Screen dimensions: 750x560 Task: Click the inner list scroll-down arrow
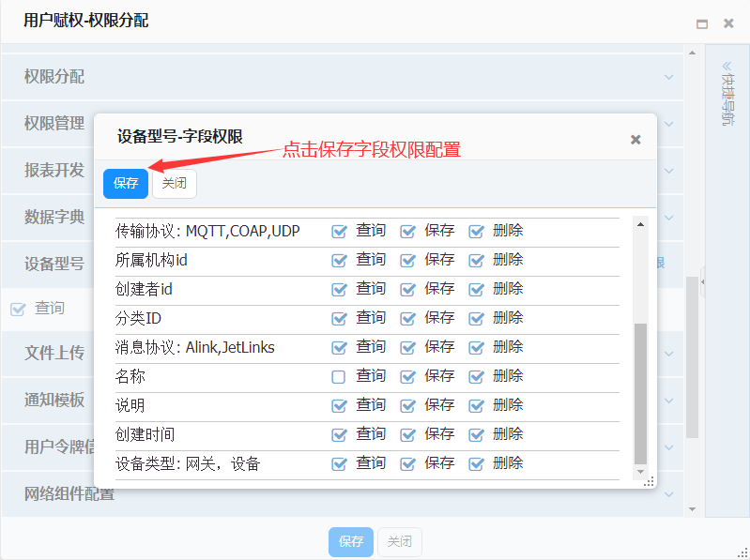pyautogui.click(x=641, y=471)
